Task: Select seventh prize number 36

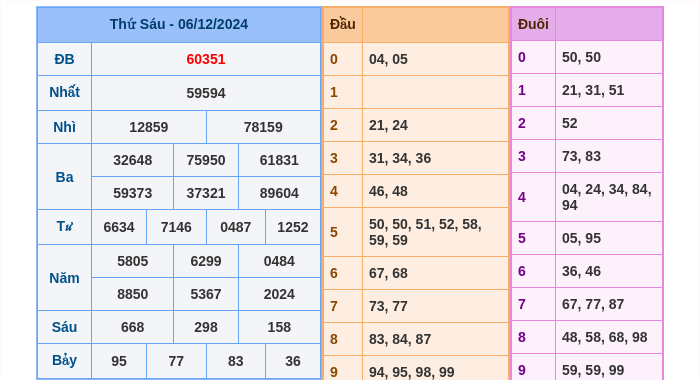Action: click(x=293, y=361)
